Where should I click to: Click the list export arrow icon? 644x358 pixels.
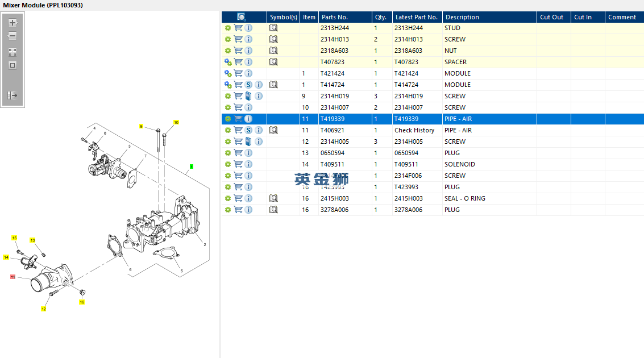13,95
